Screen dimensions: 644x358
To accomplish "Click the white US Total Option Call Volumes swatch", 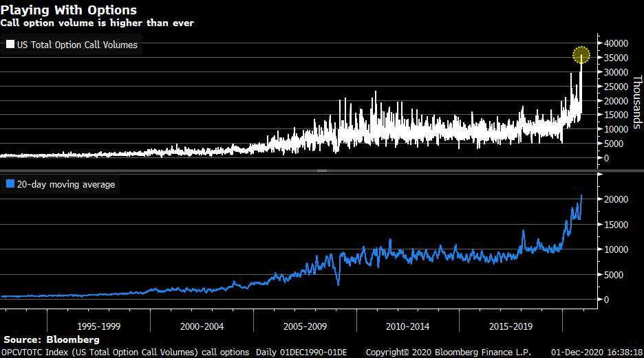I will (x=10, y=44).
